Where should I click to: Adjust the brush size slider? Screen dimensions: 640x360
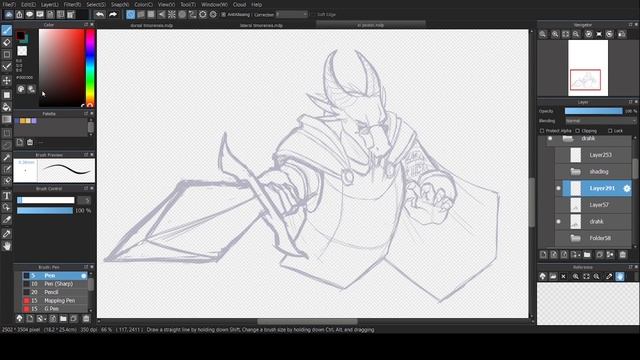click(46, 200)
